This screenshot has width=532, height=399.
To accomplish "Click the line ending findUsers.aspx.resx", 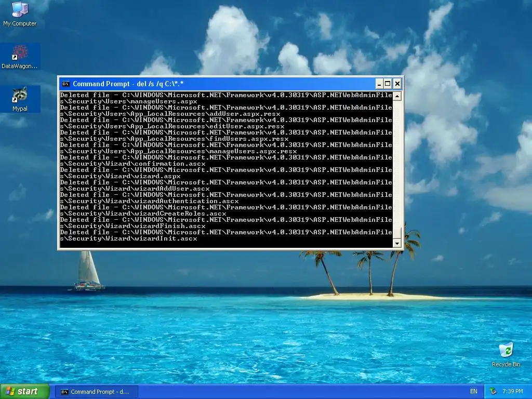I will (x=174, y=139).
